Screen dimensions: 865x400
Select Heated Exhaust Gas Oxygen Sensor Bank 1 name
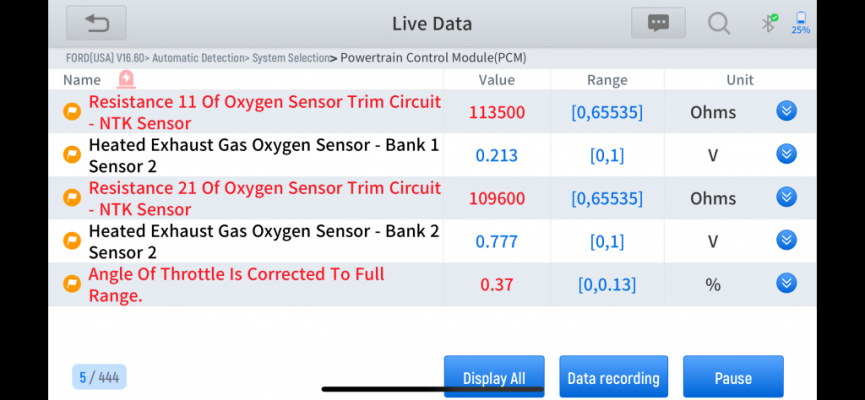point(264,155)
